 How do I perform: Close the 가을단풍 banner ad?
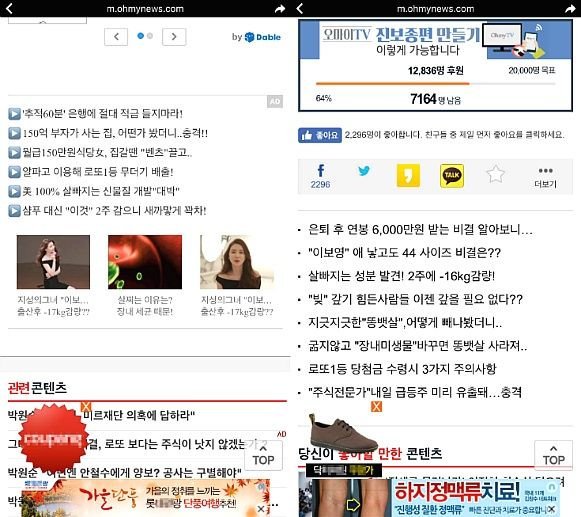point(261,509)
